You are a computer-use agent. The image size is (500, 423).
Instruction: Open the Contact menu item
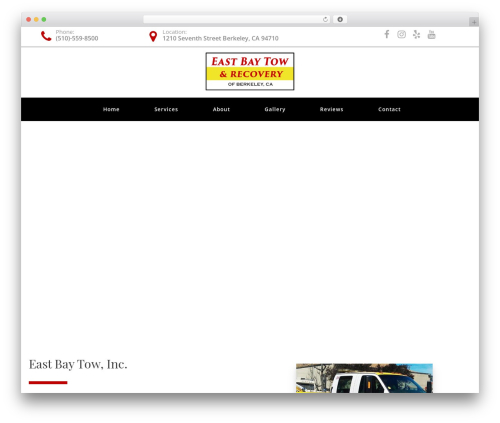pyautogui.click(x=389, y=109)
